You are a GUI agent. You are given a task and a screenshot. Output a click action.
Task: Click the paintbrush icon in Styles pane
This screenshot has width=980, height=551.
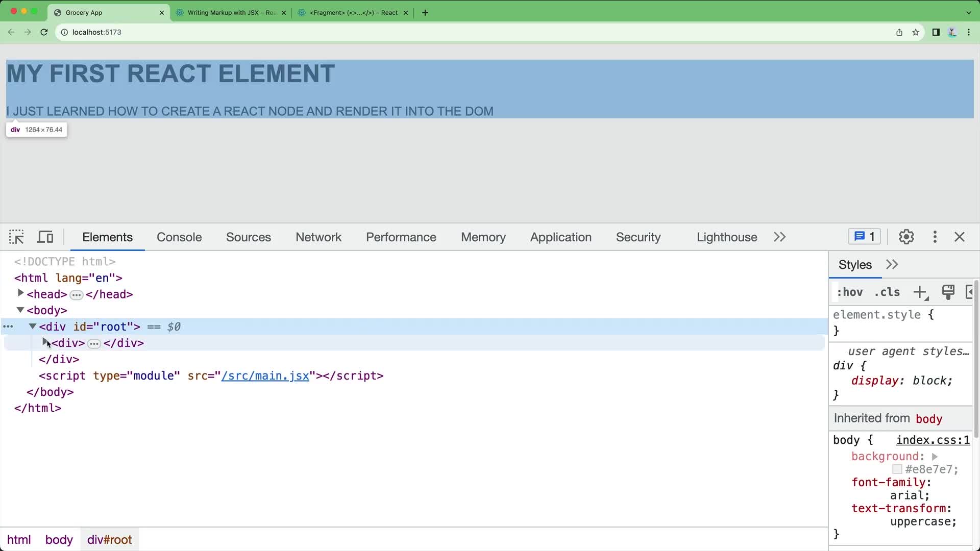click(x=948, y=292)
